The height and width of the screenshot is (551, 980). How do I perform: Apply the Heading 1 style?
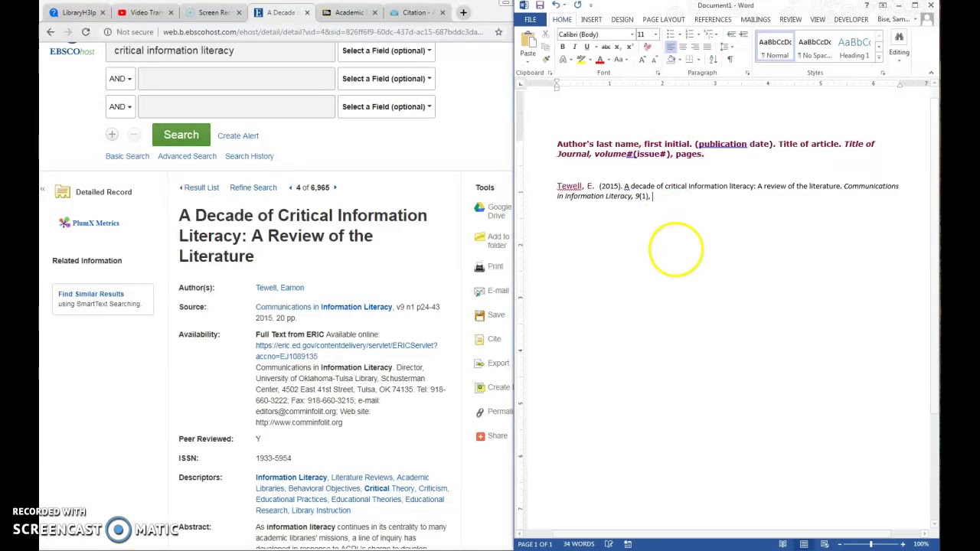pos(854,47)
